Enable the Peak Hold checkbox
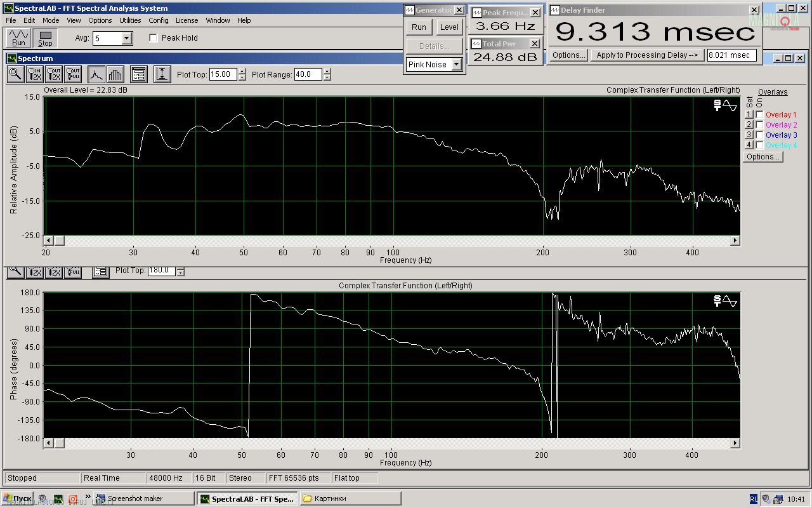The height and width of the screenshot is (508, 812). [154, 38]
